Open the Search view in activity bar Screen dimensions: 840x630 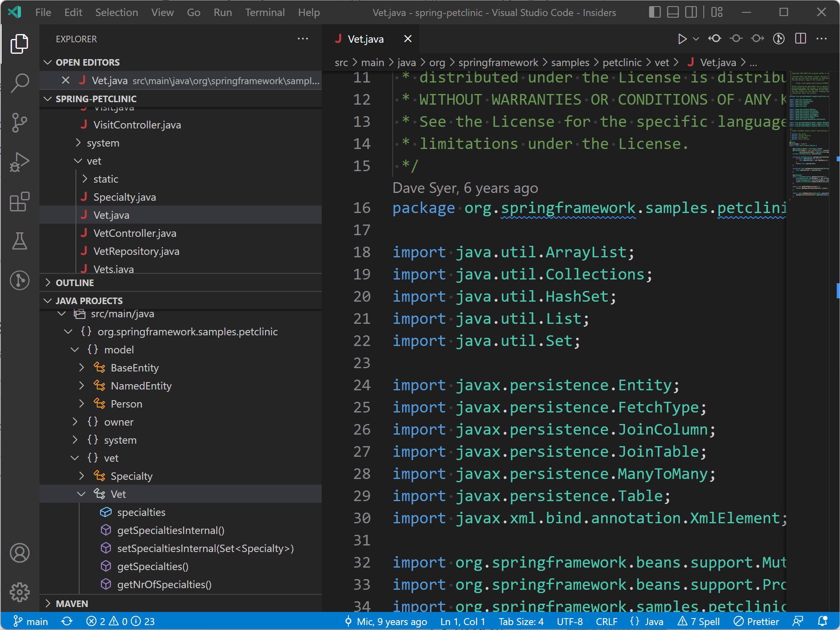click(x=19, y=82)
